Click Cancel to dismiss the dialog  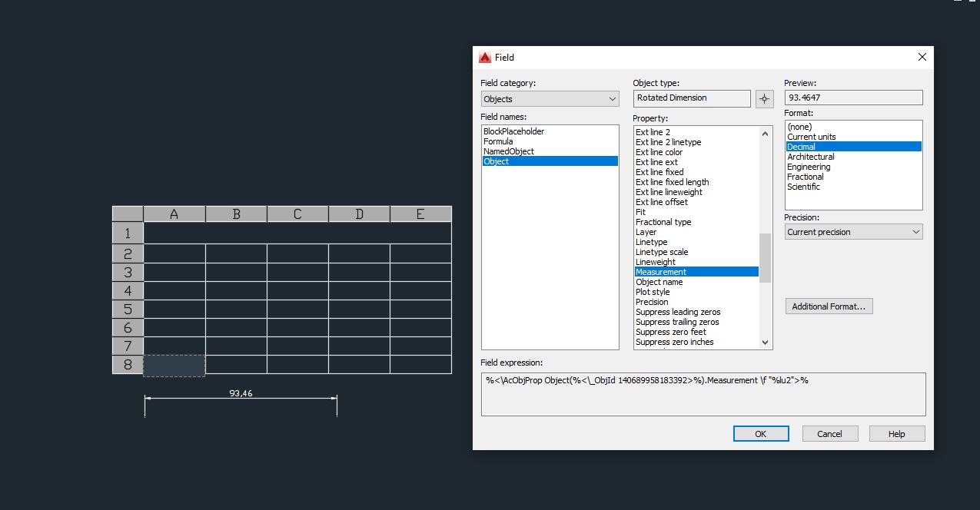pyautogui.click(x=829, y=433)
